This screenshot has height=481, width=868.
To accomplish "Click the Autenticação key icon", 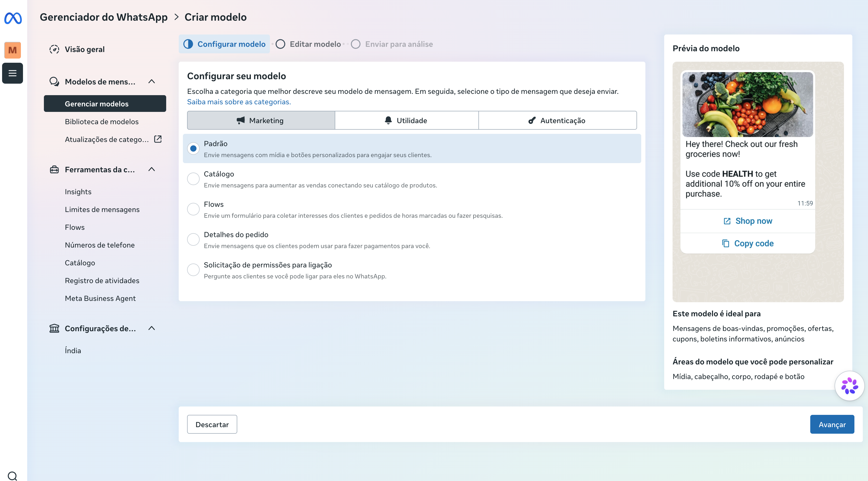I will coord(532,120).
